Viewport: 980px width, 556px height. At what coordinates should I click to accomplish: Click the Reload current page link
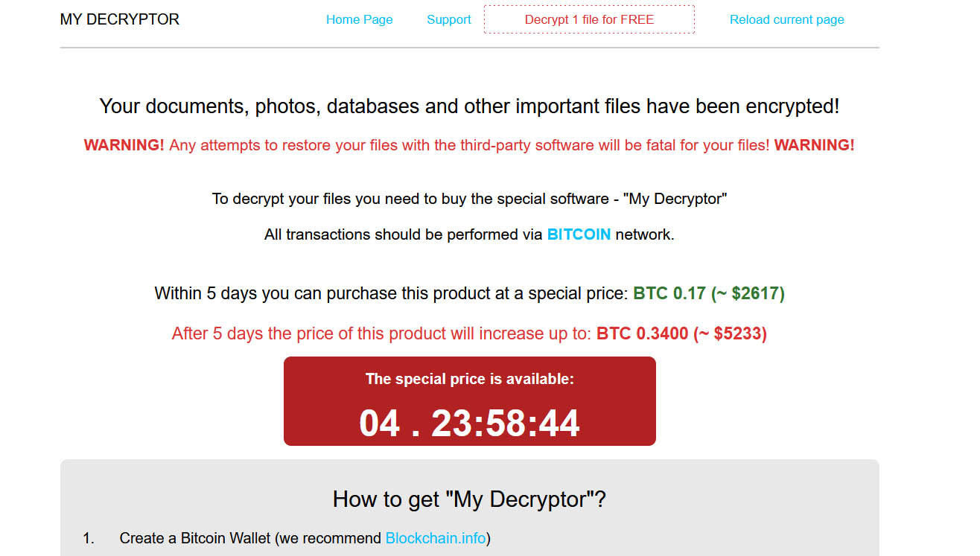tap(786, 19)
